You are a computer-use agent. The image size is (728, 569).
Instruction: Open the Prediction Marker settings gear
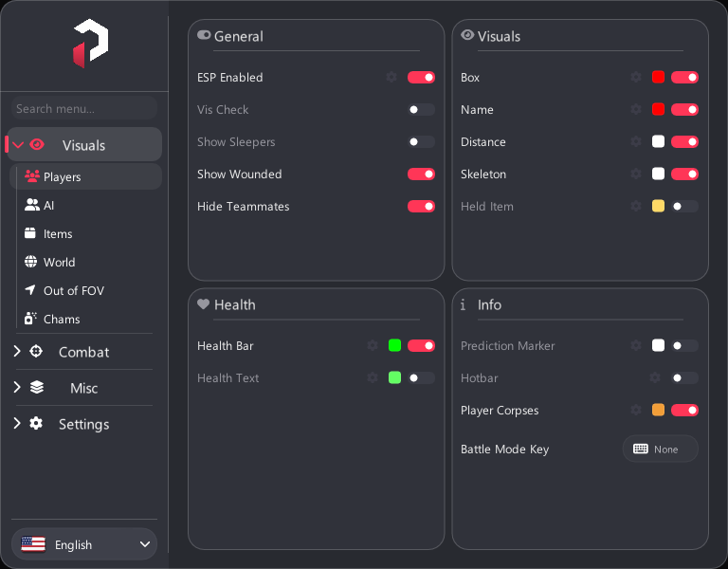coord(636,345)
